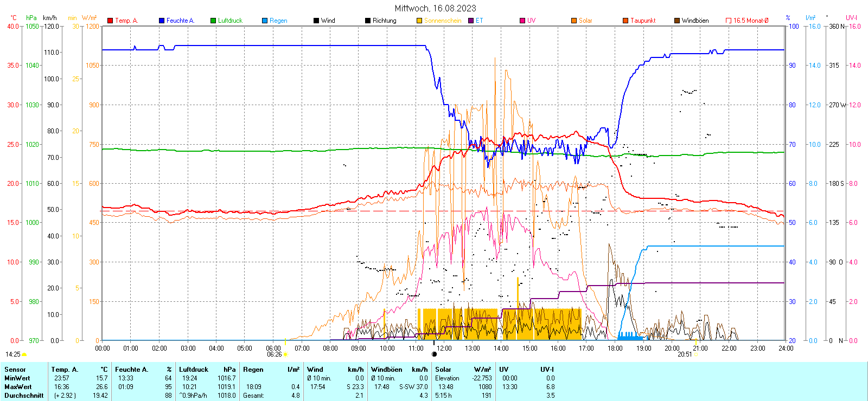
Task: Click the Windböen column header in the table
Action: [x=387, y=370]
